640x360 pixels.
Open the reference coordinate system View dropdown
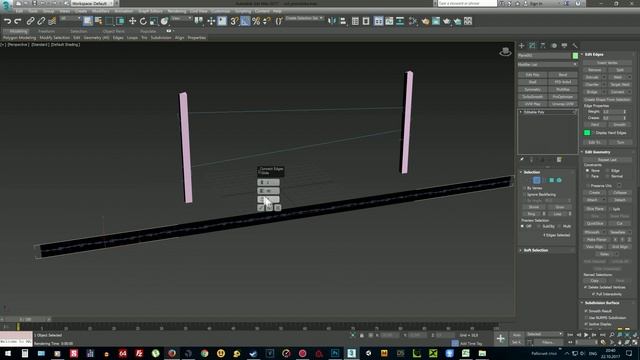pos(182,19)
